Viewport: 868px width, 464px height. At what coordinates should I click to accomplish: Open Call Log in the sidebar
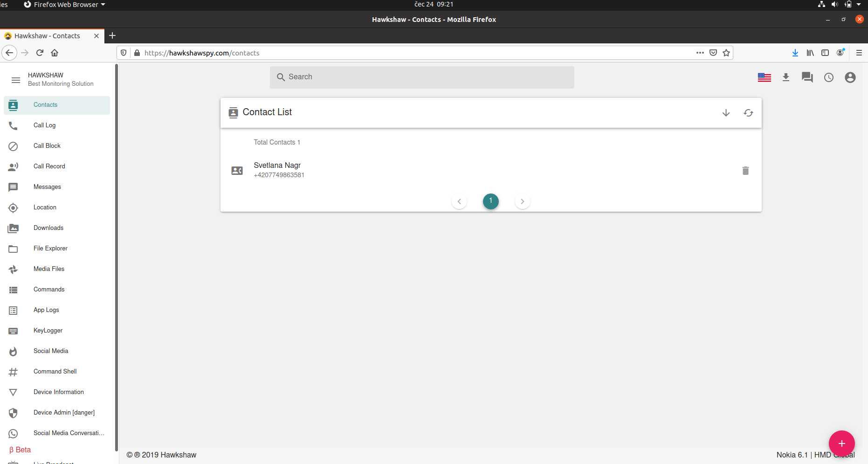(x=57, y=125)
